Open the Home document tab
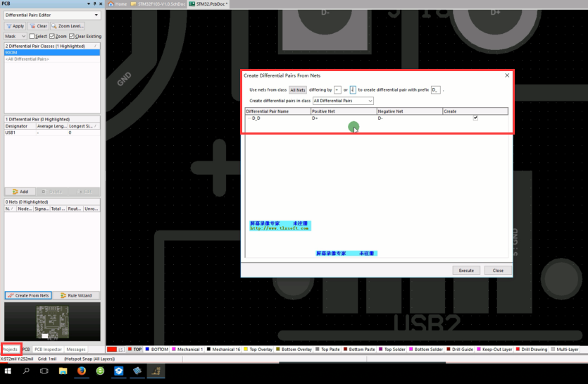The width and height of the screenshot is (588, 384). pos(118,4)
